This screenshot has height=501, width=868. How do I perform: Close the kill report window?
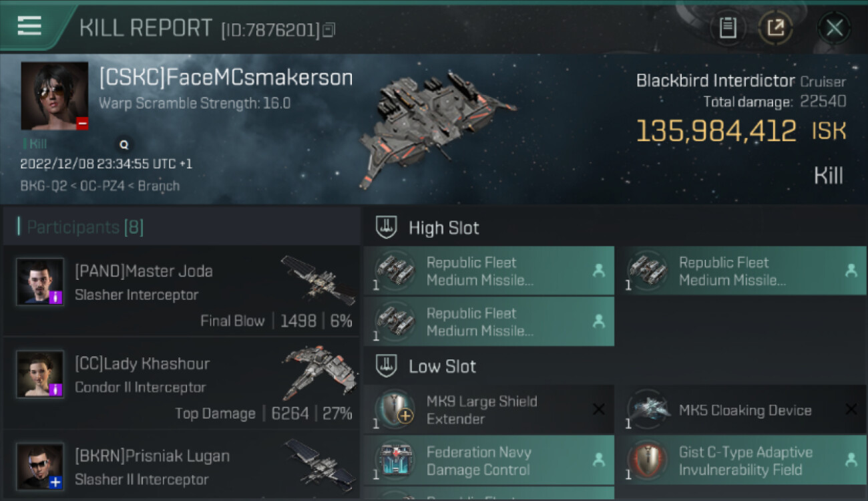point(834,28)
